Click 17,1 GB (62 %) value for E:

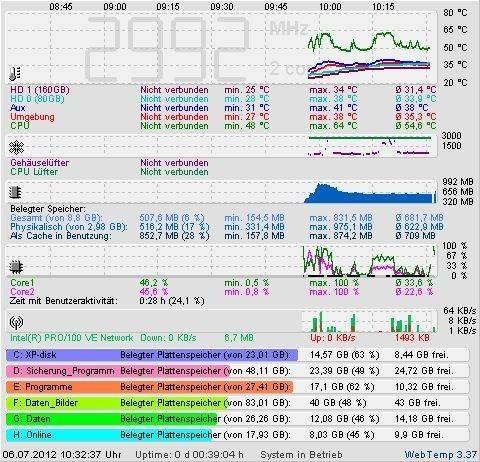[342, 387]
